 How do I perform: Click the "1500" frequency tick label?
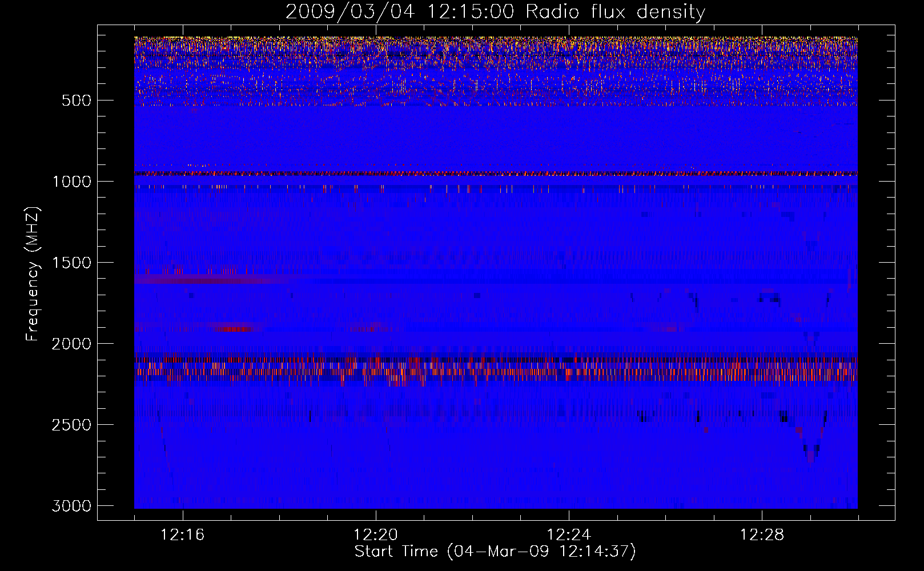coord(71,263)
